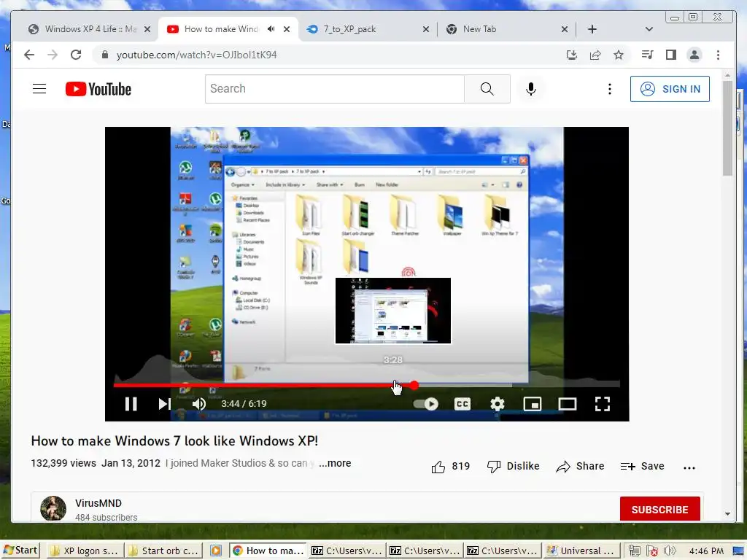Click the system tray volume icon

(670, 551)
